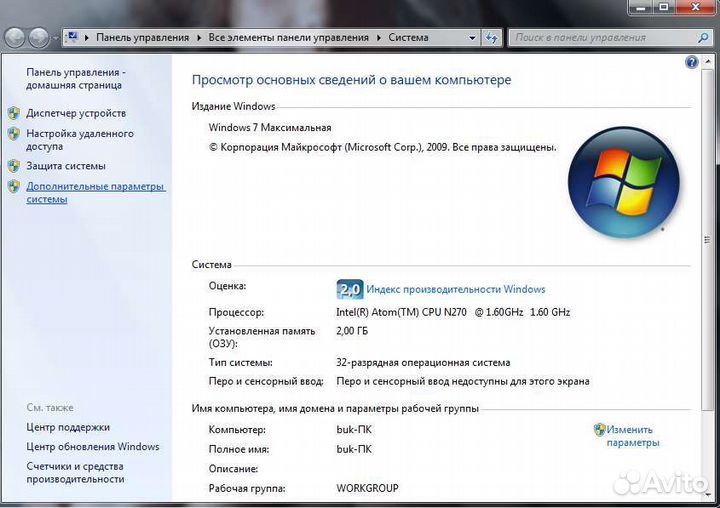Click the shield icon beside Дополнительные параметры системы

coord(14,186)
